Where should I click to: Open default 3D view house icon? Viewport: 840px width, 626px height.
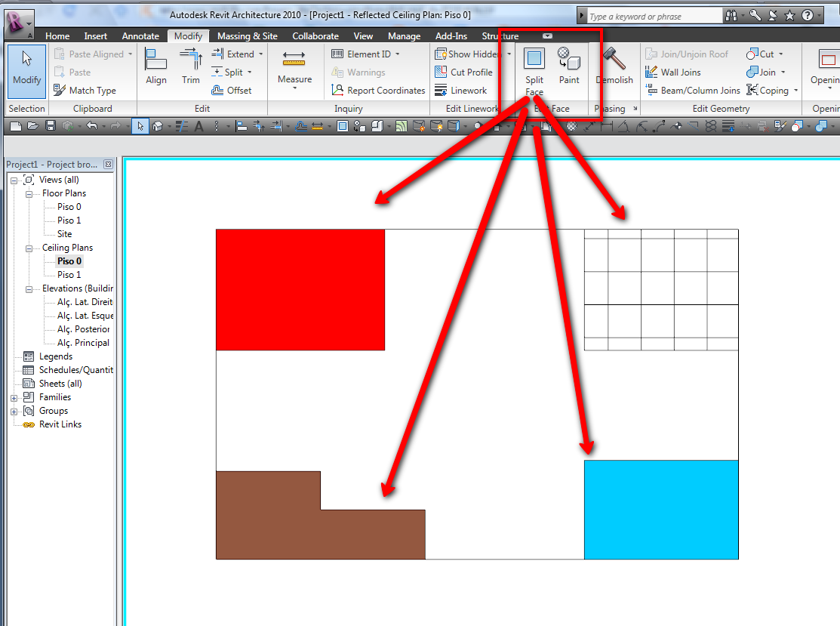click(x=158, y=127)
